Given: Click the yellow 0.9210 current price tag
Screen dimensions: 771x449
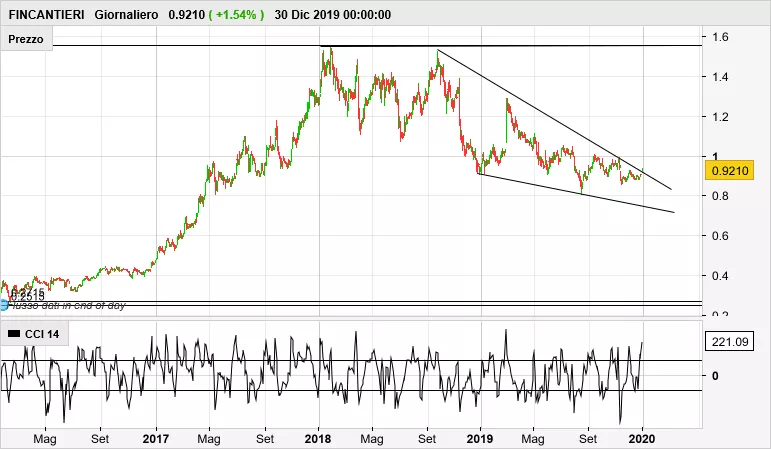Looking at the screenshot, I should [x=729, y=171].
